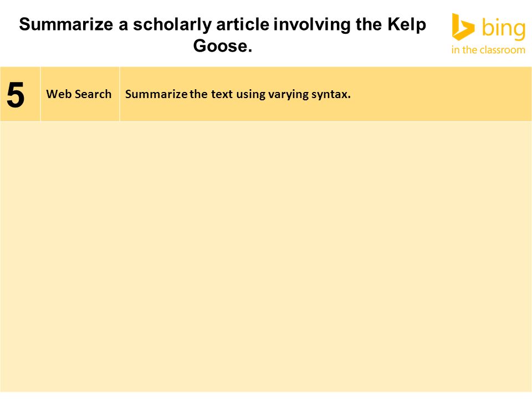532x399 pixels.
Task: Click the Bing 'b' logo icon
Action: [463, 27]
